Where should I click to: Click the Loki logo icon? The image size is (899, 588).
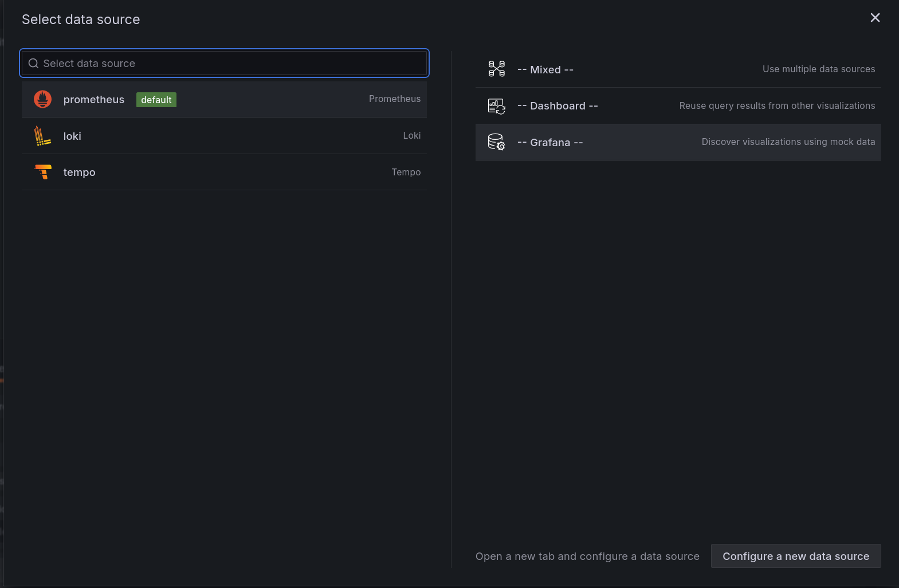(x=42, y=136)
